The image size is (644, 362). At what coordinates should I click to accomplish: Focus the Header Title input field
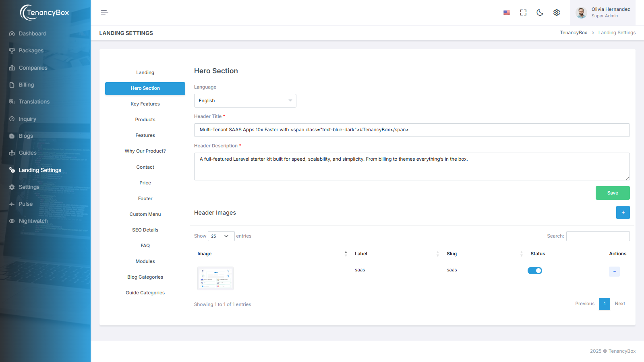coord(412,130)
